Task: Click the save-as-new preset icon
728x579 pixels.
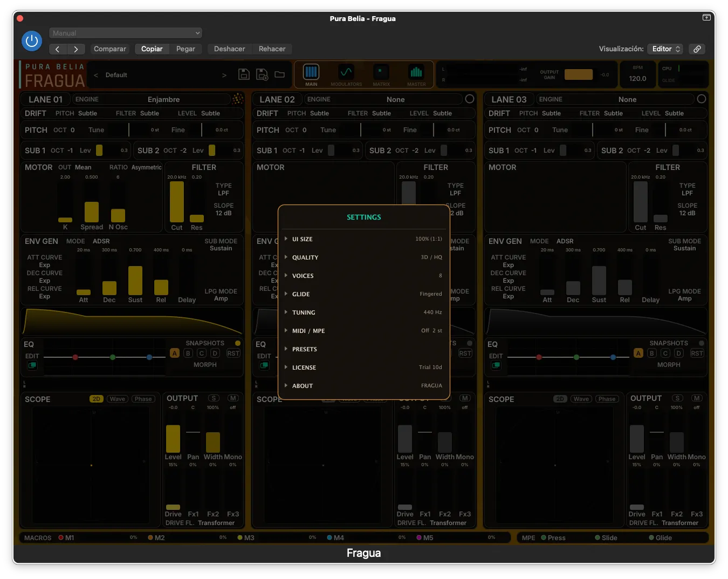Action: click(x=262, y=74)
